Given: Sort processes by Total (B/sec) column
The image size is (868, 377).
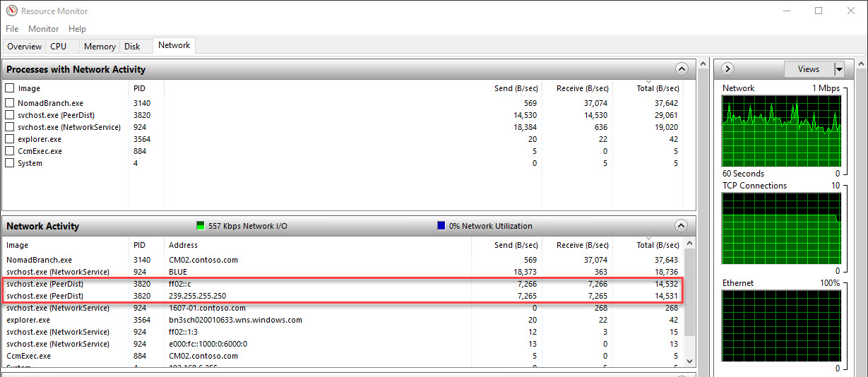Looking at the screenshot, I should [x=657, y=88].
